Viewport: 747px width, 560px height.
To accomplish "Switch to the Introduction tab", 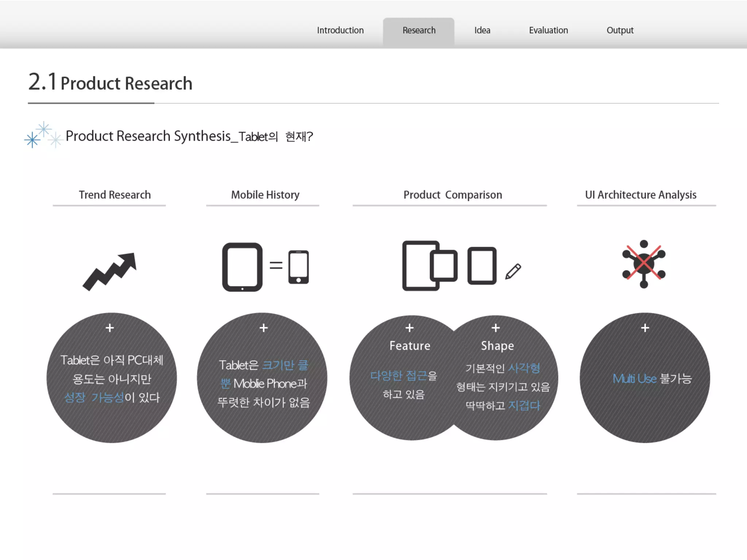I will pyautogui.click(x=340, y=30).
